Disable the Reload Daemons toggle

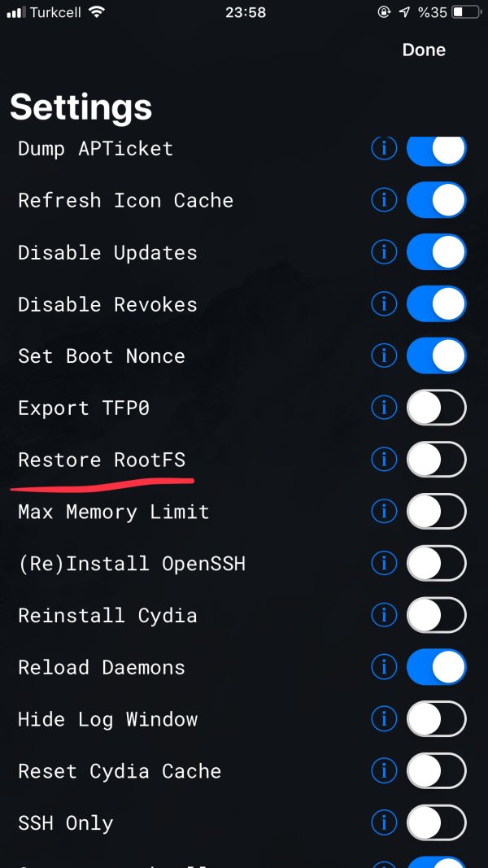point(436,667)
